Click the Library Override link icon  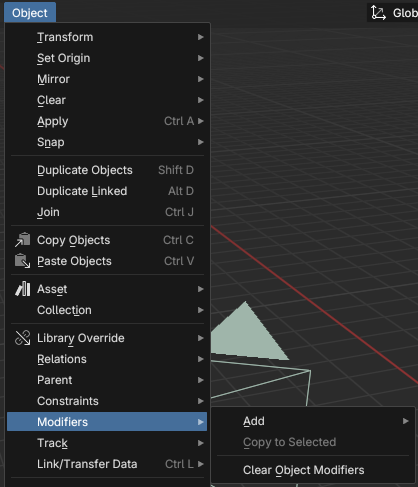point(22,338)
